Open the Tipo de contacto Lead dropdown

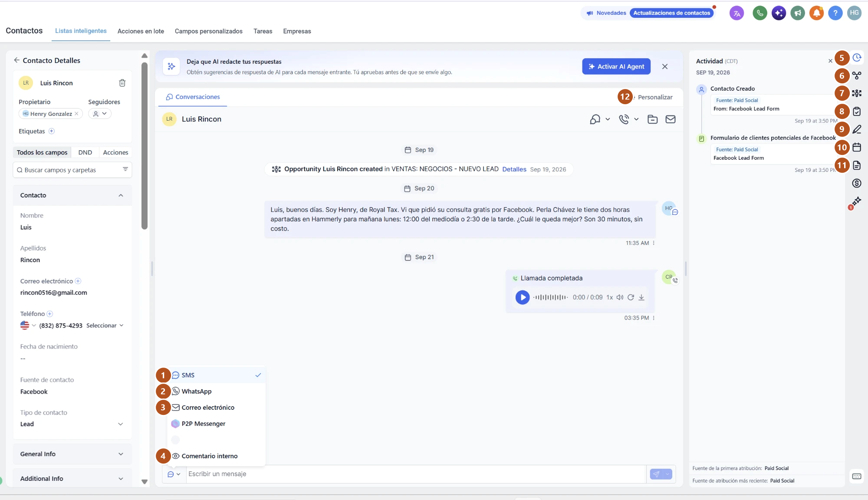pyautogui.click(x=72, y=424)
